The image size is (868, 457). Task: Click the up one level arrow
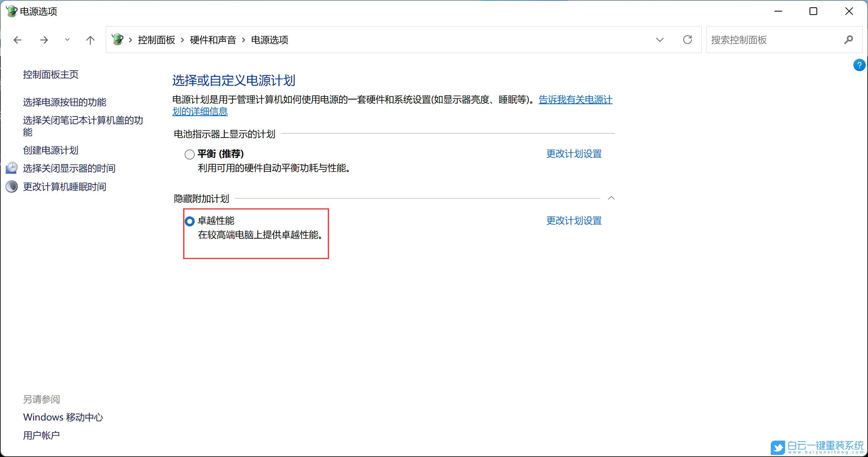point(90,40)
